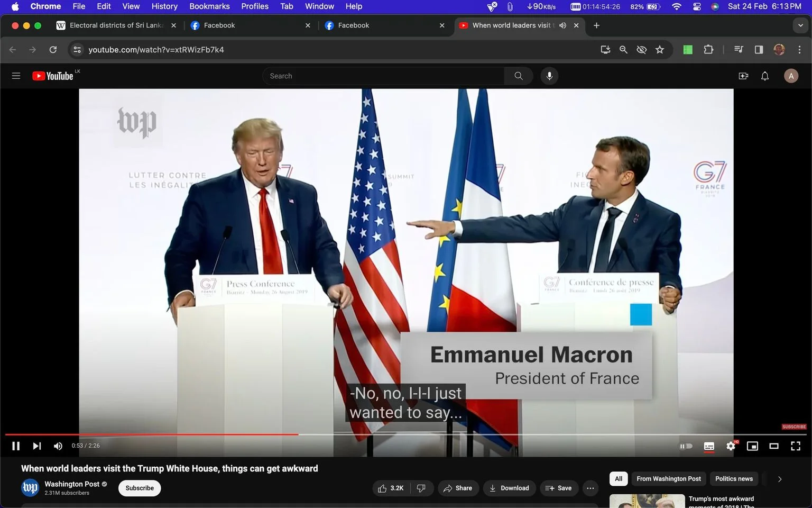Open the player settings gear
The width and height of the screenshot is (812, 508).
pos(731,446)
